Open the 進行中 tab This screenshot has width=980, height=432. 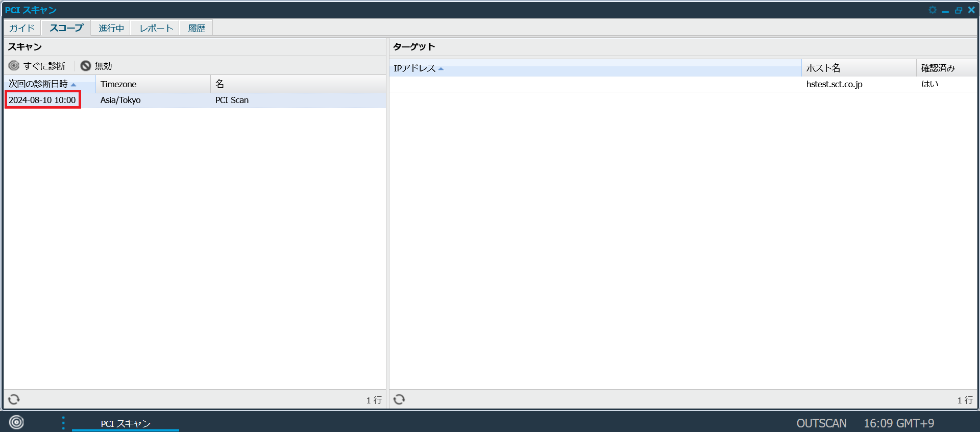pos(111,28)
